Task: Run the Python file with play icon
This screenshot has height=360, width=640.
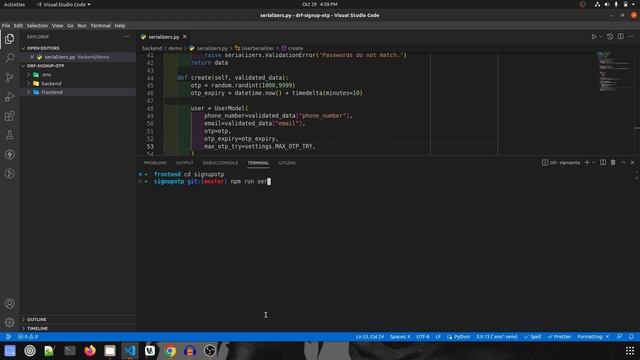Action: tap(593, 37)
